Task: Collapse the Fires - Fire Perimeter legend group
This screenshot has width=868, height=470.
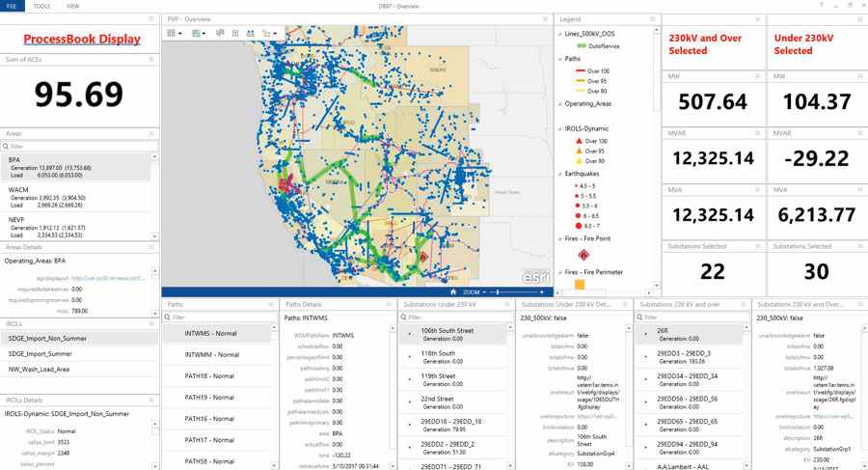Action: 559,273
